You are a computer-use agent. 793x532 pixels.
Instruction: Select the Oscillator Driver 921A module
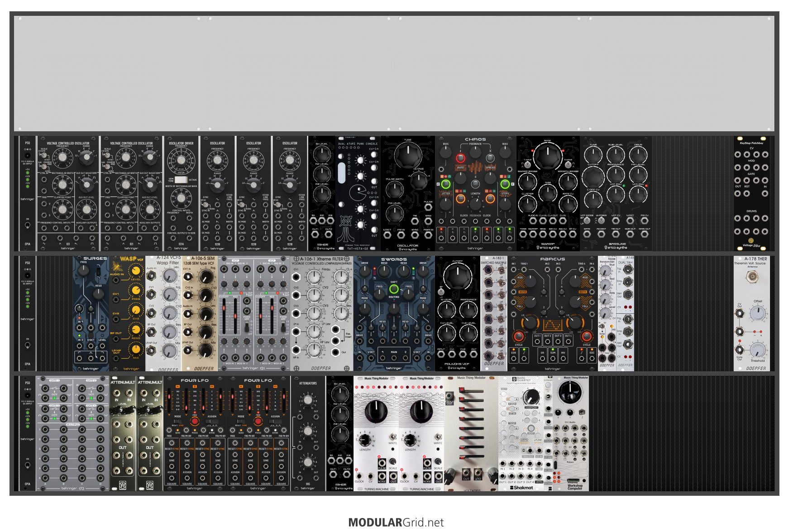point(181,194)
